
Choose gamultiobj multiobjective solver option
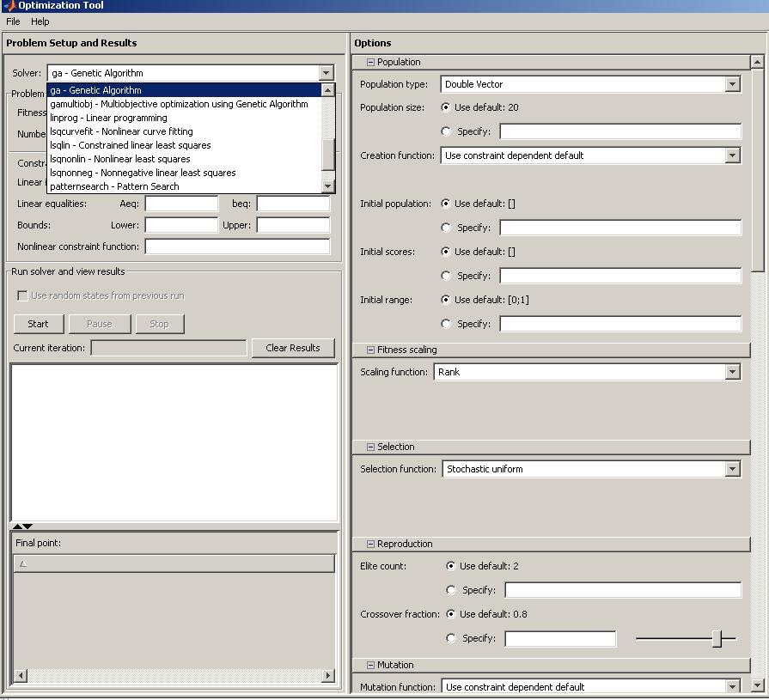pyautogui.click(x=184, y=104)
